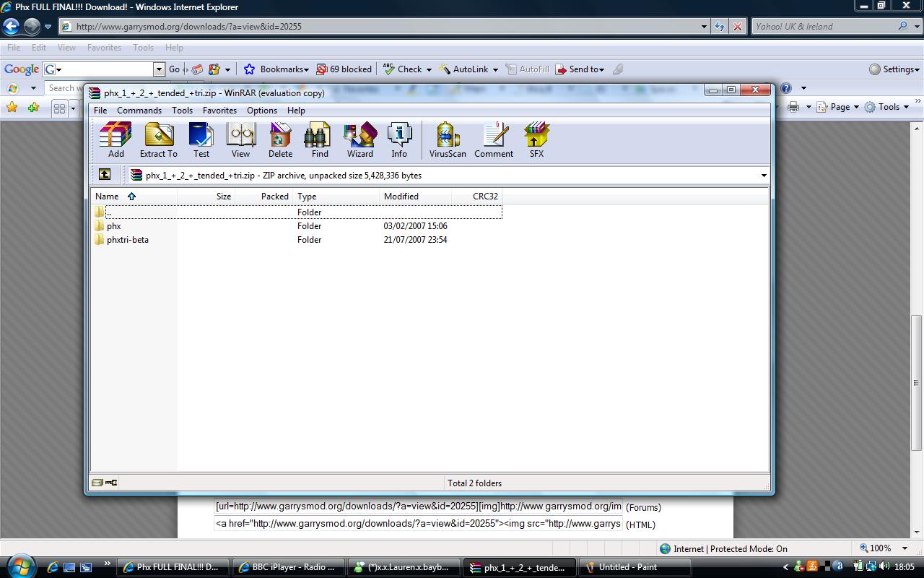The width and height of the screenshot is (924, 578).
Task: Sort by the Name column header
Action: [x=134, y=197]
